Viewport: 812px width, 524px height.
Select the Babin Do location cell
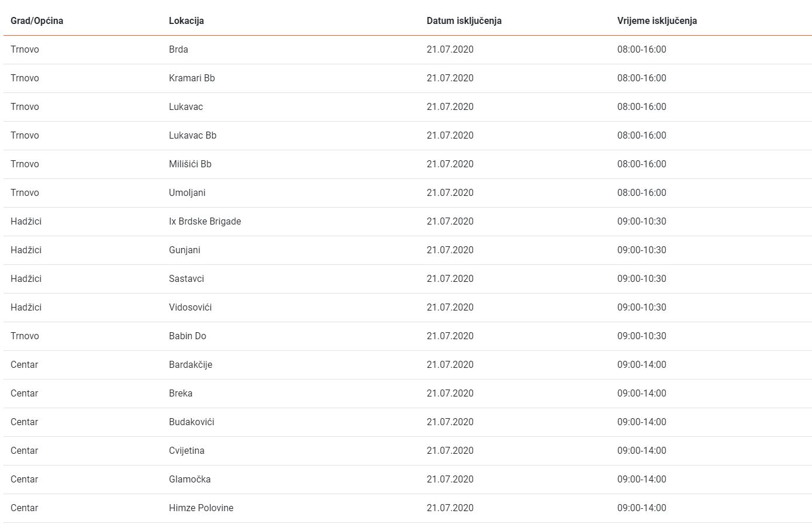(x=187, y=336)
